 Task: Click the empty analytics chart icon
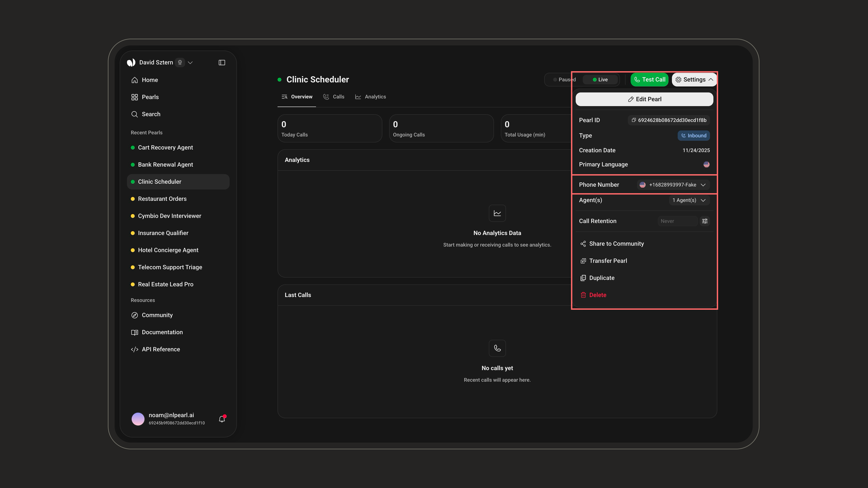click(x=497, y=213)
